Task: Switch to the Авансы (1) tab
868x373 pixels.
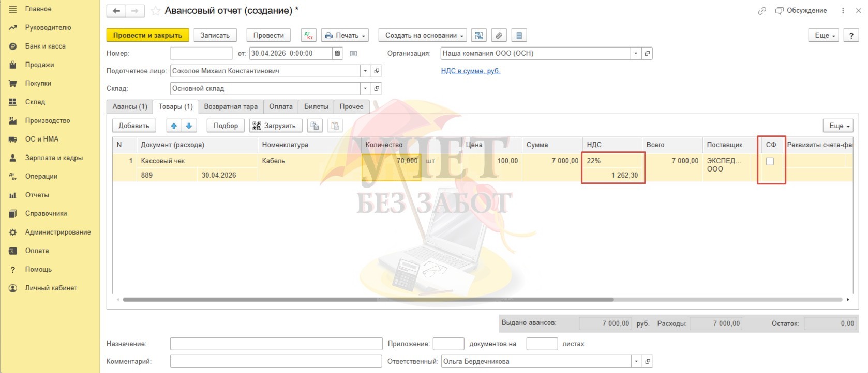Action: (x=130, y=106)
